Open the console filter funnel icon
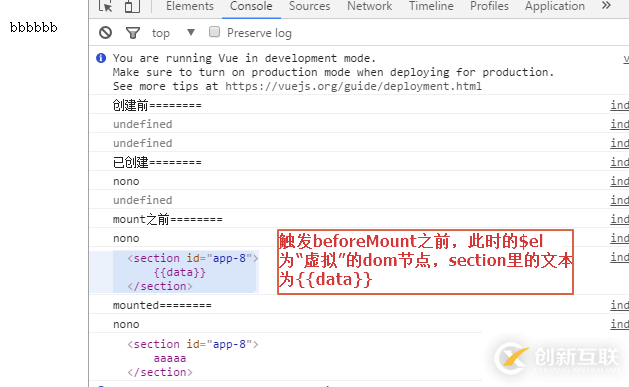Screen dimensions: 629x387 (x=133, y=32)
